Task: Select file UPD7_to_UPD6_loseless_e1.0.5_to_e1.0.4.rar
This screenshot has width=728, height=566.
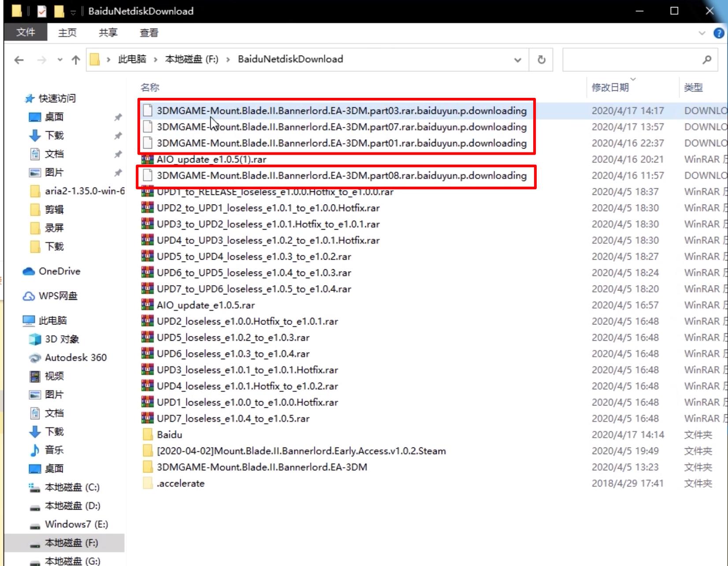Action: pos(254,289)
